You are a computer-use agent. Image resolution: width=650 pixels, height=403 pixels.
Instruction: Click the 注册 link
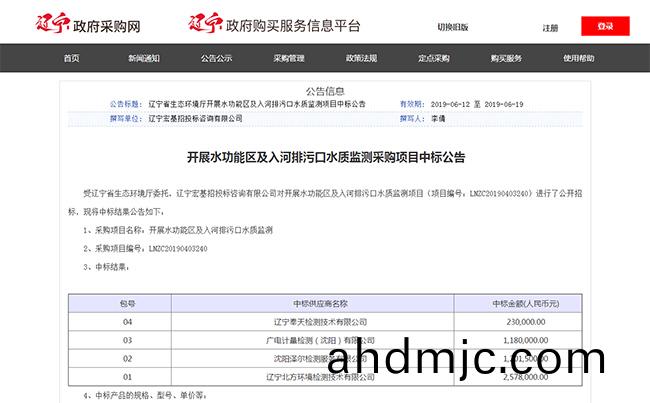tap(551, 28)
